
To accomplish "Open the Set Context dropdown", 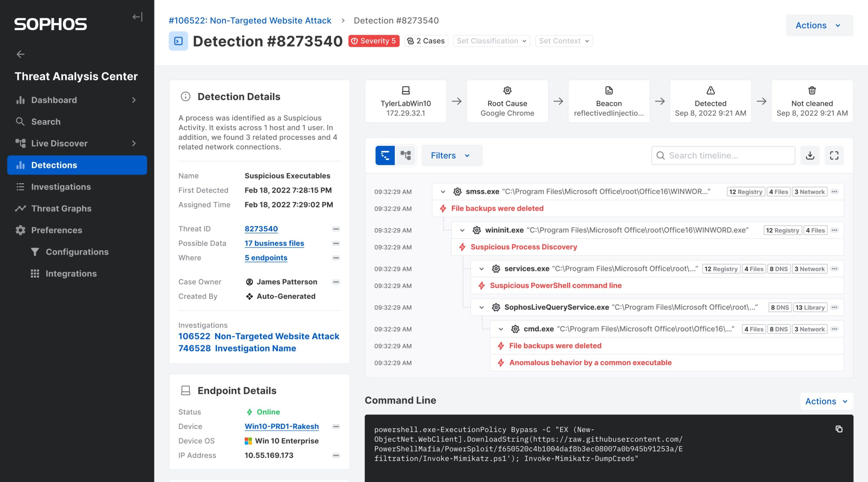I will click(564, 41).
